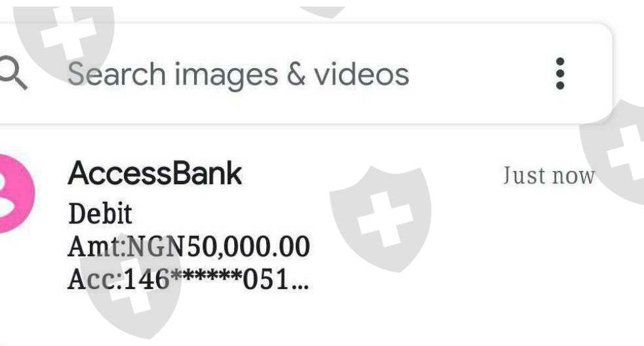The image size is (644, 346).
Task: Click the Amt:NGN50,000.00 amount line
Action: 189,246
